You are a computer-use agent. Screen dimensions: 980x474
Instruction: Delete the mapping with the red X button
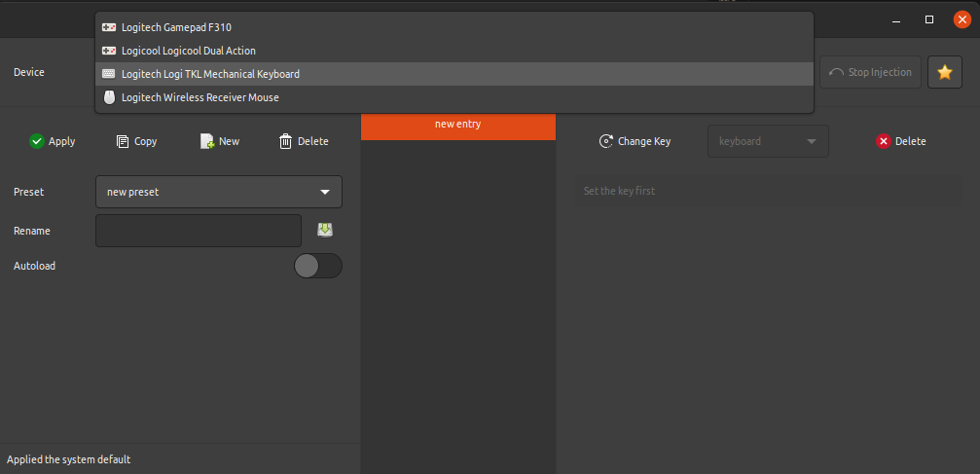pyautogui.click(x=901, y=141)
